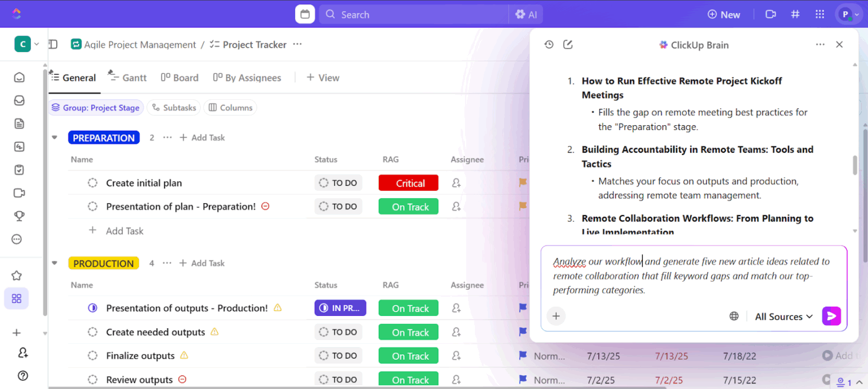868x389 pixels.
Task: Toggle the Subtasks filter
Action: pyautogui.click(x=174, y=107)
